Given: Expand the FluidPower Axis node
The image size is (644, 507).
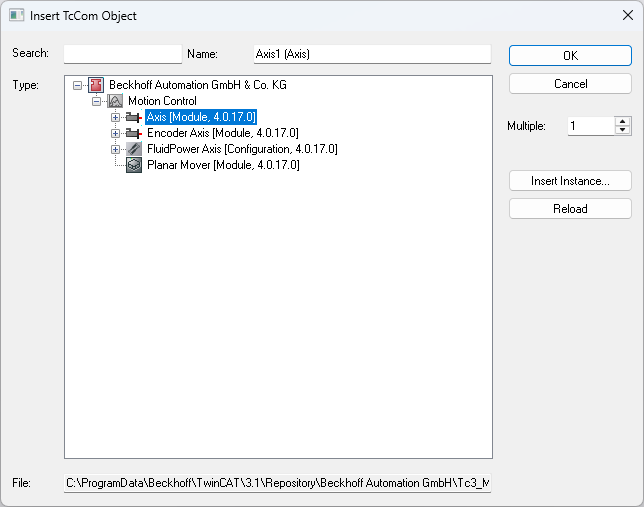Looking at the screenshot, I should click(115, 150).
